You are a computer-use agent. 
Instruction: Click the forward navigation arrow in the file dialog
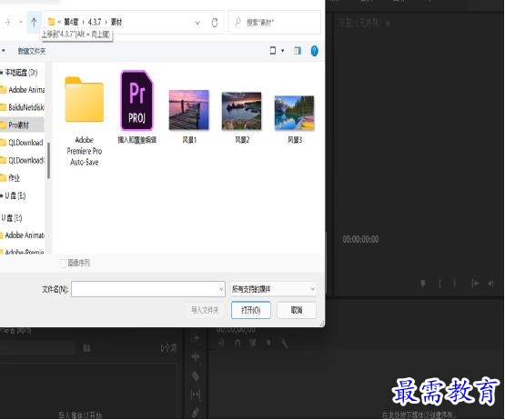click(8, 22)
